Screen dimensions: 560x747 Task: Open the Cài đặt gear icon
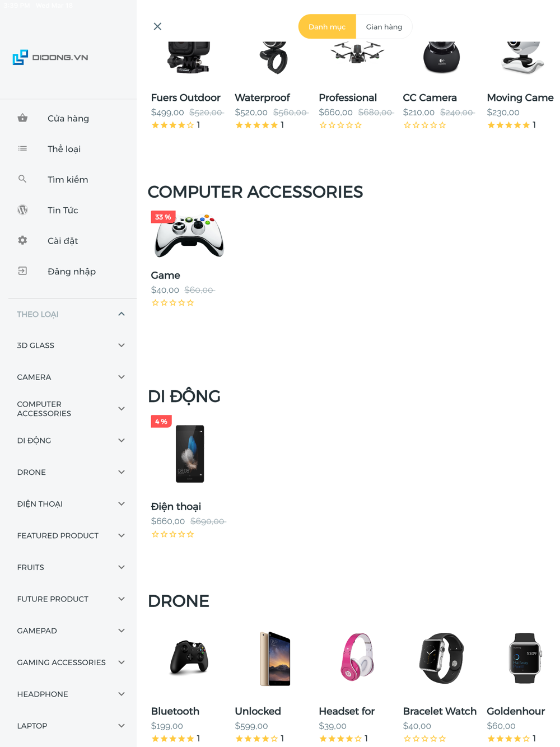pyautogui.click(x=22, y=240)
